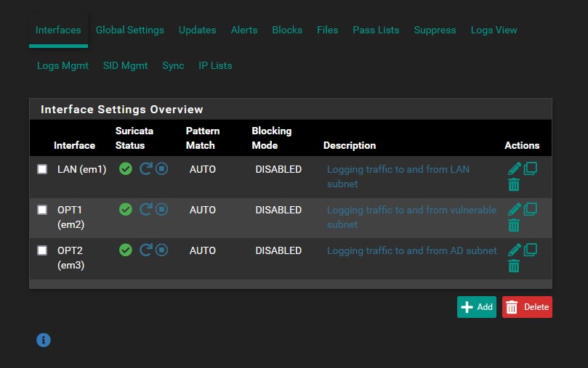Image resolution: width=588 pixels, height=368 pixels.
Task: Stop Suricata on OPT1 (em2)
Action: pos(161,209)
